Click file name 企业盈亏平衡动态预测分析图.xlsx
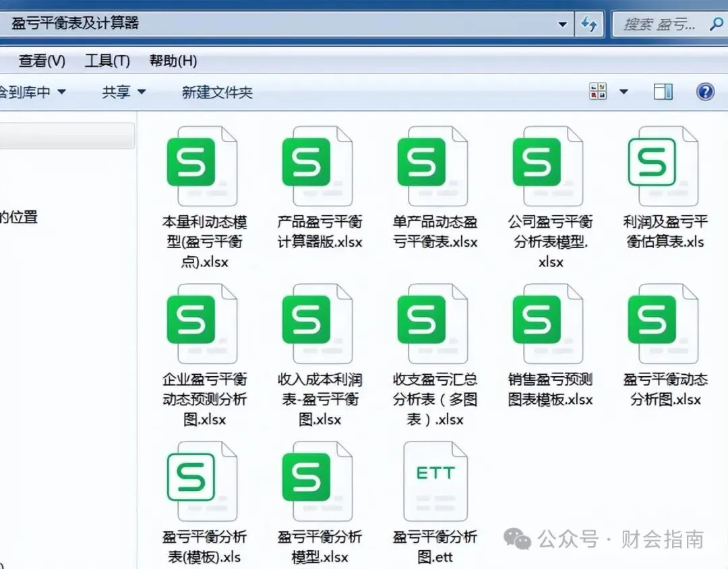Viewport: 728px width, 569px height. tap(204, 400)
